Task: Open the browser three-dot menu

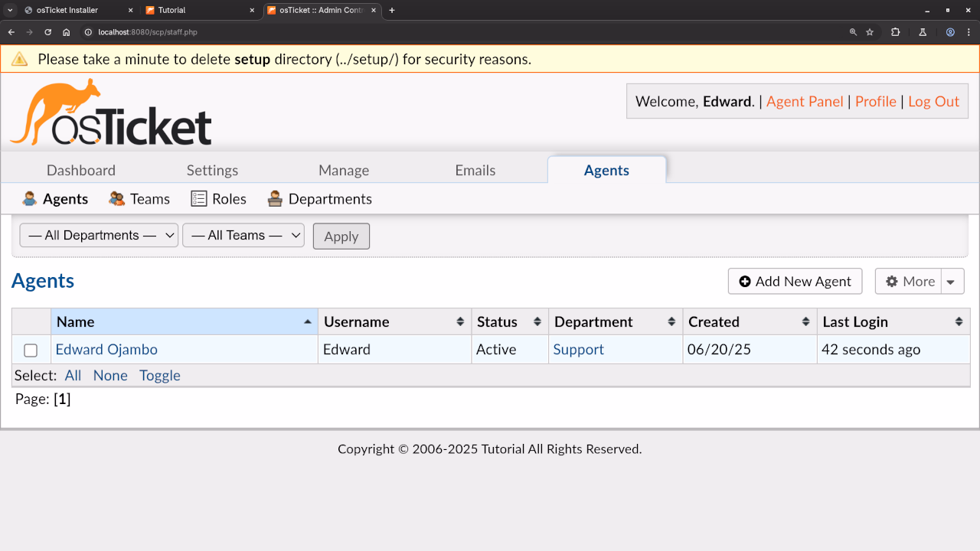Action: pyautogui.click(x=969, y=32)
